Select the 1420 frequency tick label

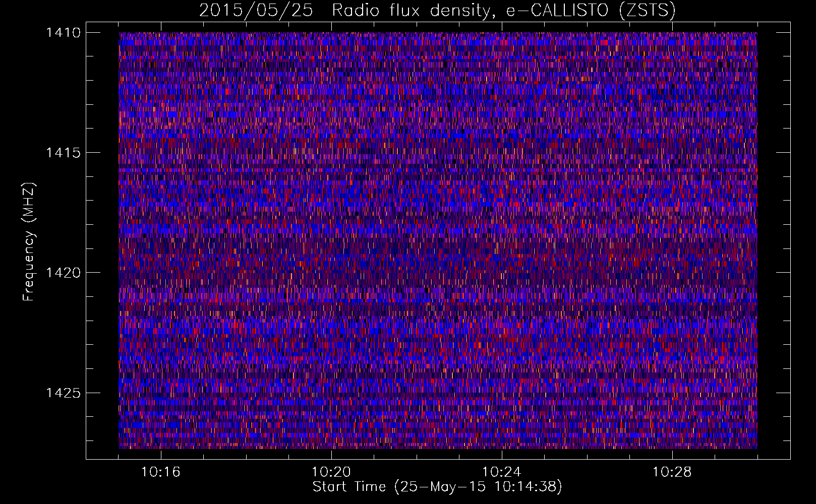click(x=63, y=273)
